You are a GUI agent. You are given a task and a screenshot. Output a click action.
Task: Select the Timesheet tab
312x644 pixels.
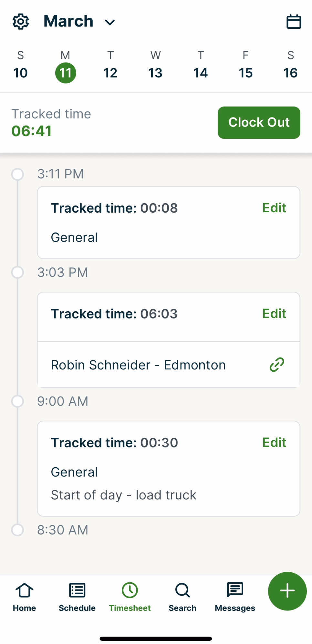pyautogui.click(x=130, y=597)
